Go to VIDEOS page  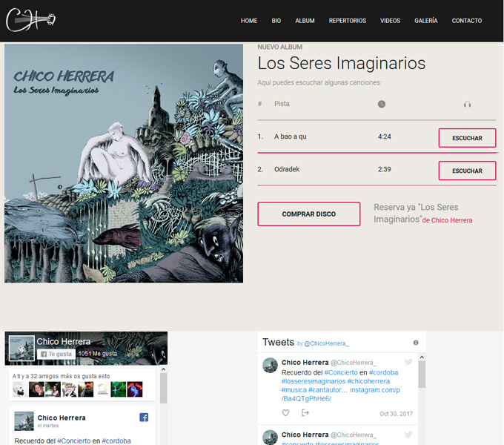(x=390, y=21)
